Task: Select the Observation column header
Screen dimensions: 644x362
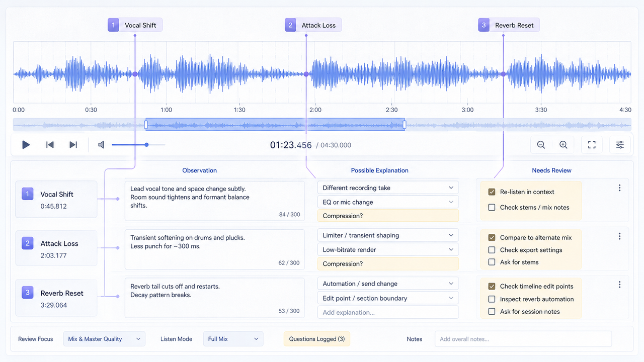Action: tap(200, 170)
